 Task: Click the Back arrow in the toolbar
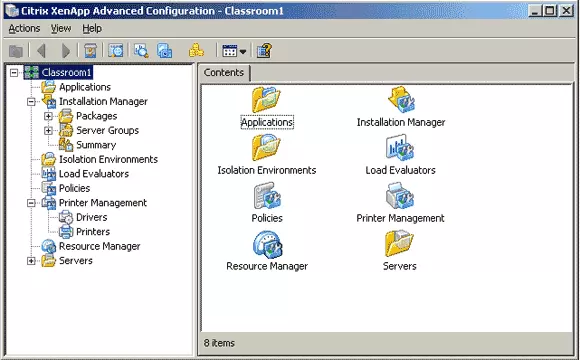point(41,51)
